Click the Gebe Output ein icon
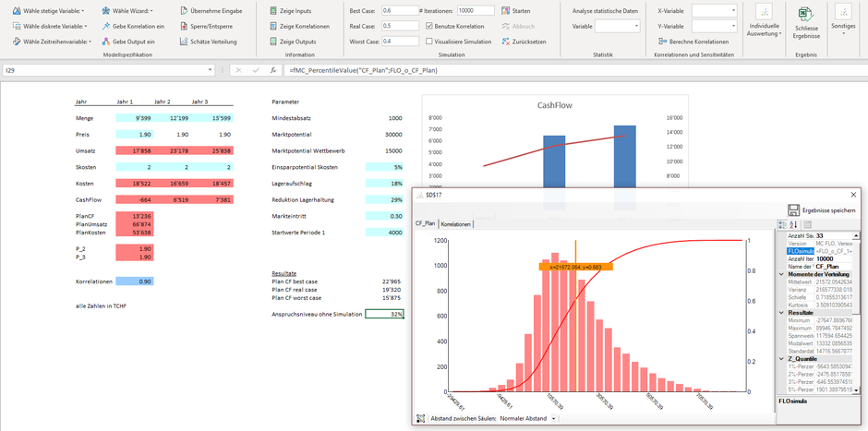Viewport: 868px width, 431px height. pos(106,42)
